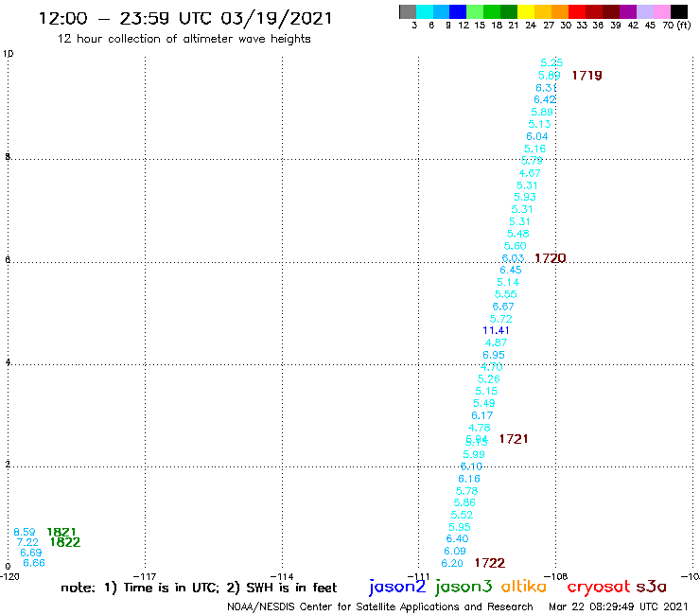Click the title '12:00 – 23:59 UTC 03/19/2021'
700x615 pixels.
[185, 18]
